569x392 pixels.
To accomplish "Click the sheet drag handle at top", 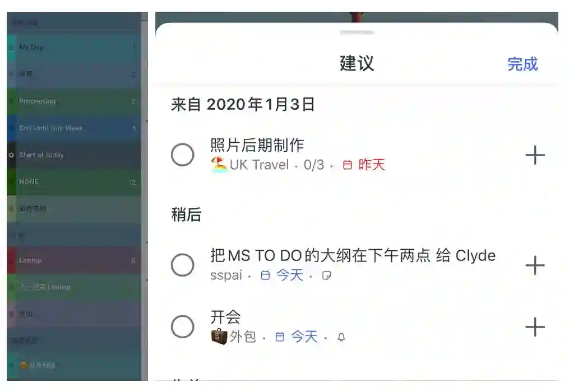I will pos(357,32).
